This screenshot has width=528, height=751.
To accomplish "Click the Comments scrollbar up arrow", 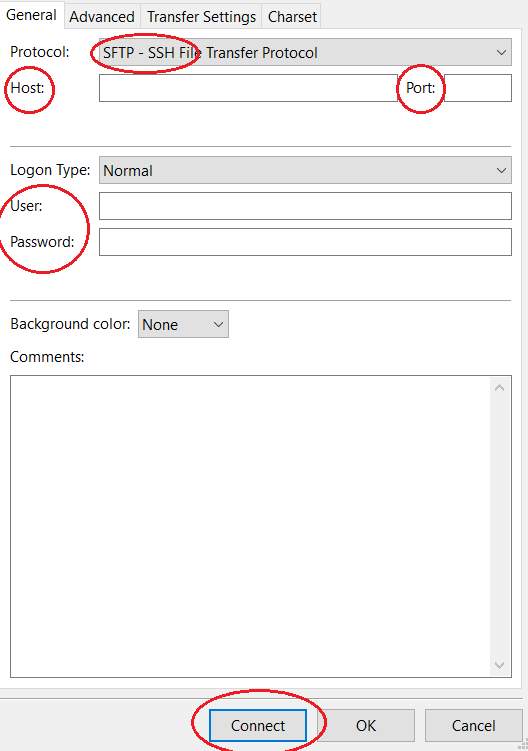I will 499,388.
